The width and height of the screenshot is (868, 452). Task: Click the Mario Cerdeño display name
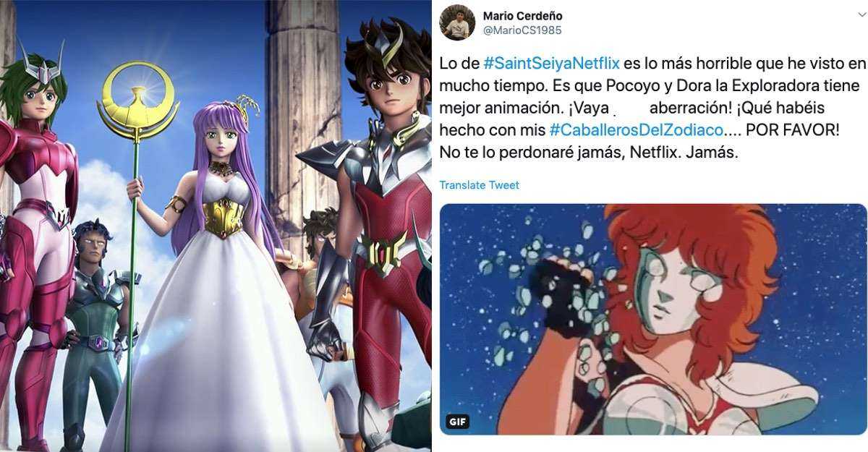point(522,16)
